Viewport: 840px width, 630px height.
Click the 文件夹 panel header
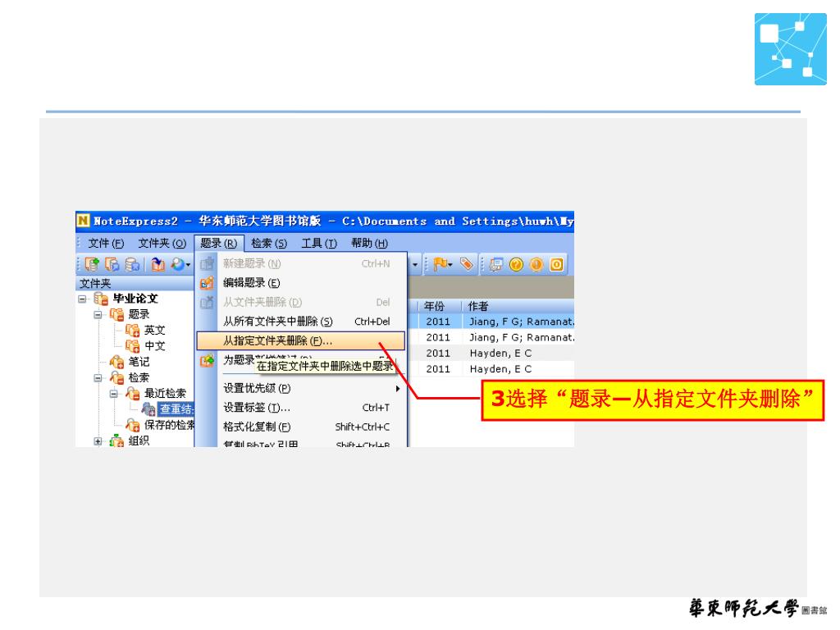[135, 283]
